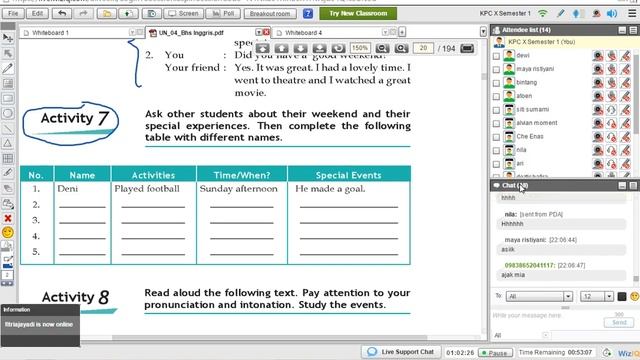Go to previous PDF page

pos(281,48)
